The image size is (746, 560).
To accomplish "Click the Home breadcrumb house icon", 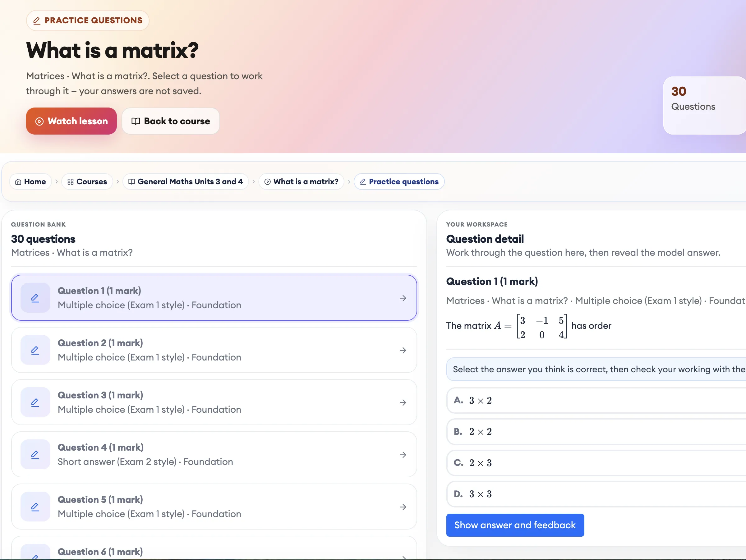I will tap(18, 182).
